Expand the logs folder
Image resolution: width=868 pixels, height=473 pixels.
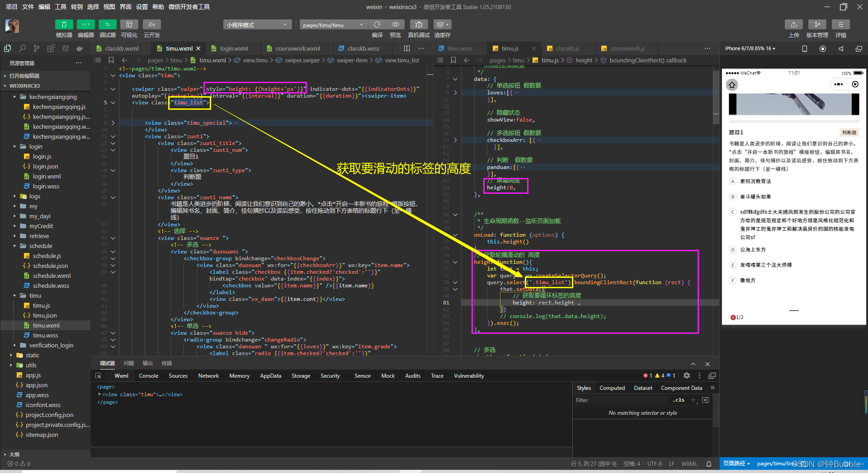[45, 196]
